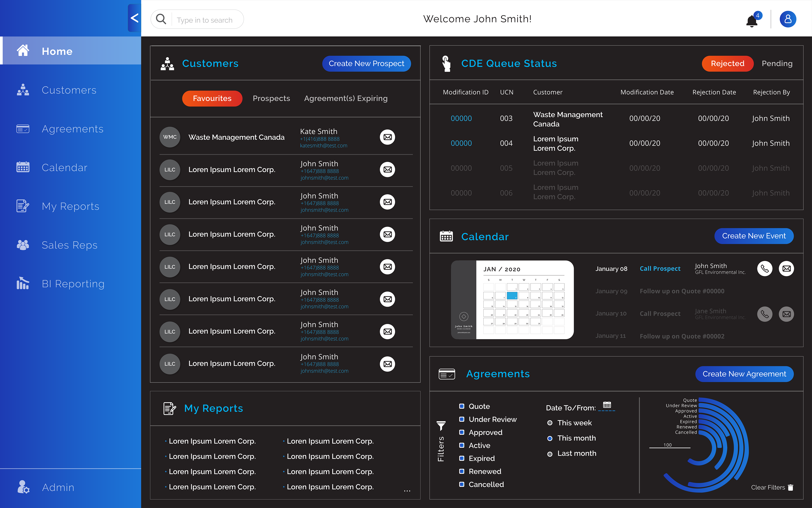
Task: Click the Rejection By column header
Action: pyautogui.click(x=771, y=92)
